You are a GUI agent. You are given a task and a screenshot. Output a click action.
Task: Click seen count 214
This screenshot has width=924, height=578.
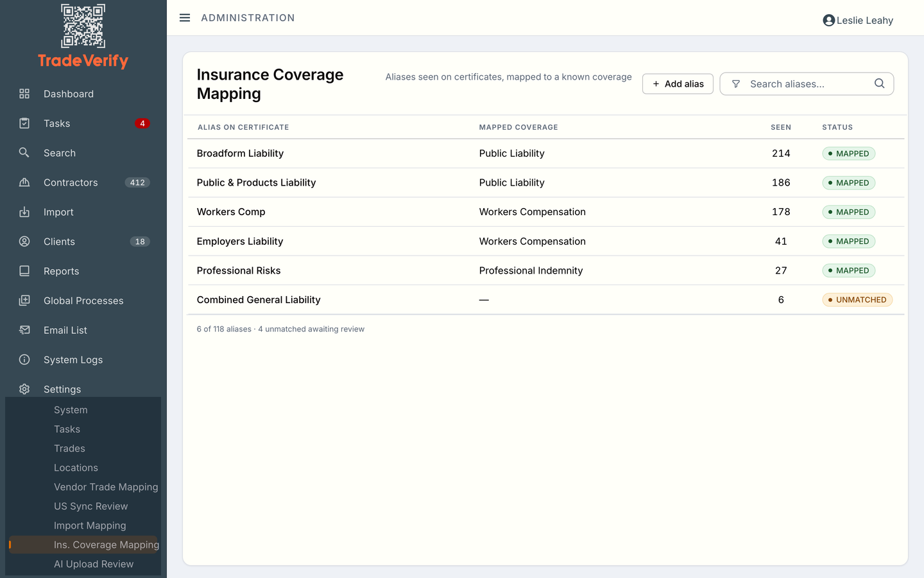tap(781, 153)
